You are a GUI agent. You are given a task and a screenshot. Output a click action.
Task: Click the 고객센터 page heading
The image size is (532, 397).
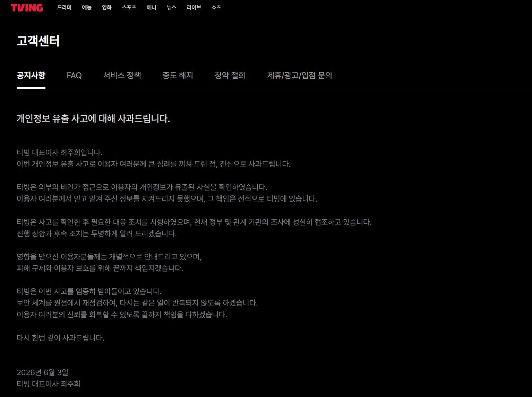tap(38, 41)
